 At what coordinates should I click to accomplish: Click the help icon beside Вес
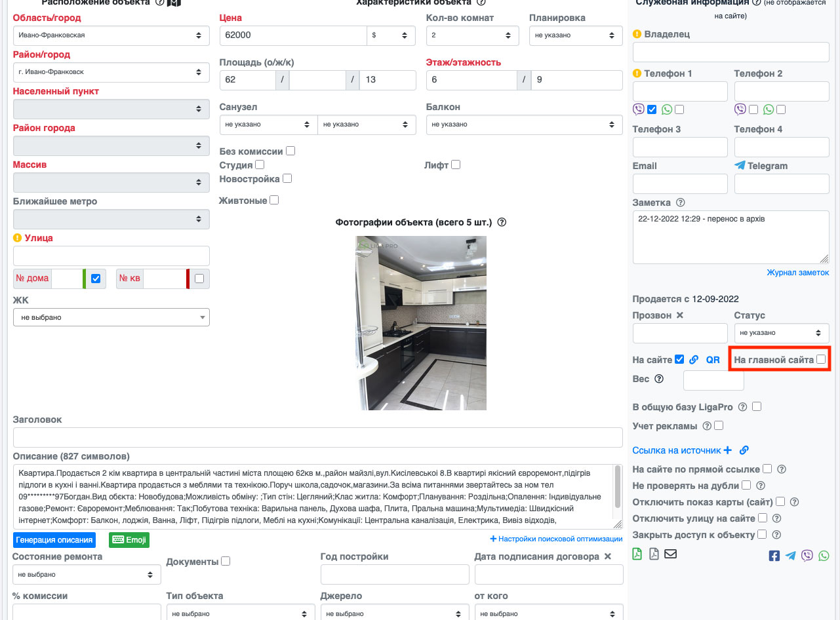[659, 379]
